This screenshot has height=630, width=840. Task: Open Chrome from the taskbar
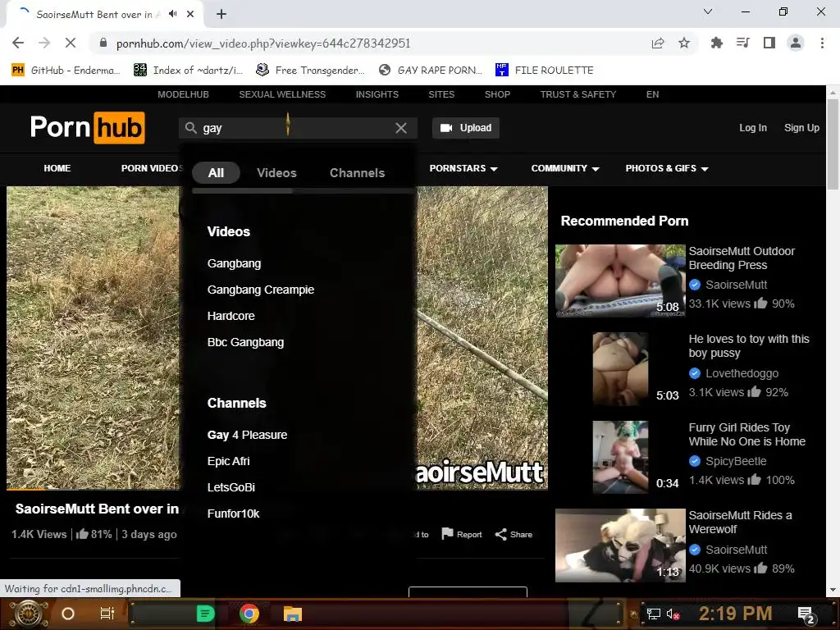(x=249, y=614)
